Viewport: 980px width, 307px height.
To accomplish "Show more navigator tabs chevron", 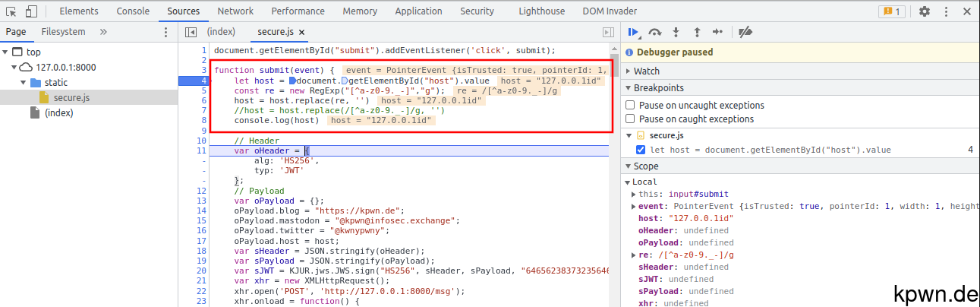I will tap(103, 32).
